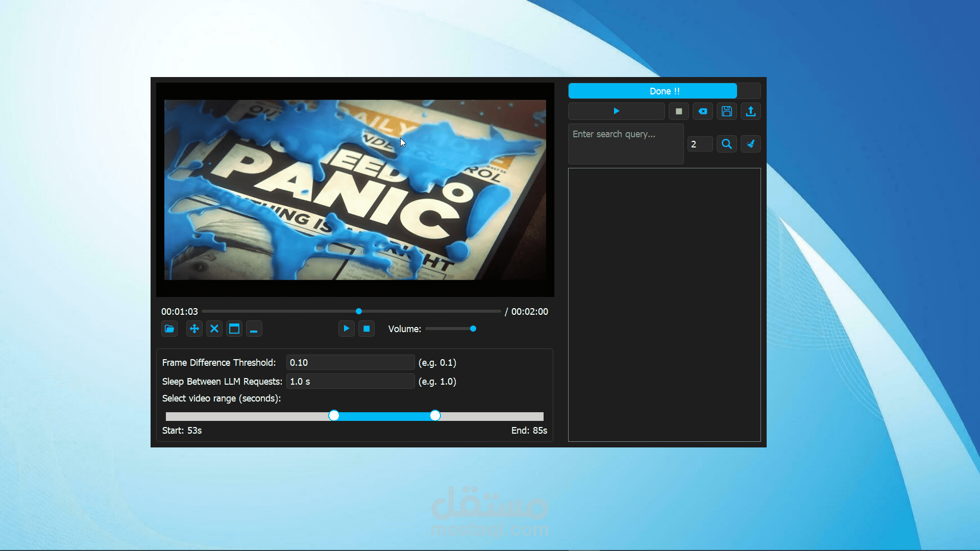Image resolution: width=980 pixels, height=551 pixels.
Task: Click the Volume slider handle
Action: pos(473,329)
